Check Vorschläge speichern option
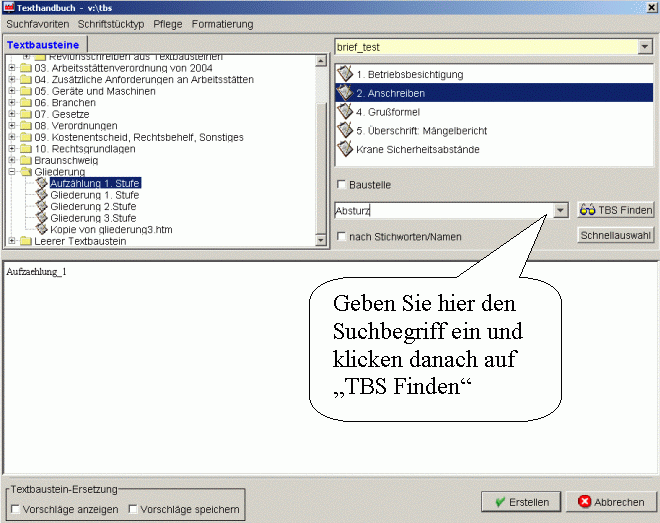This screenshot has height=523, width=660. (133, 509)
